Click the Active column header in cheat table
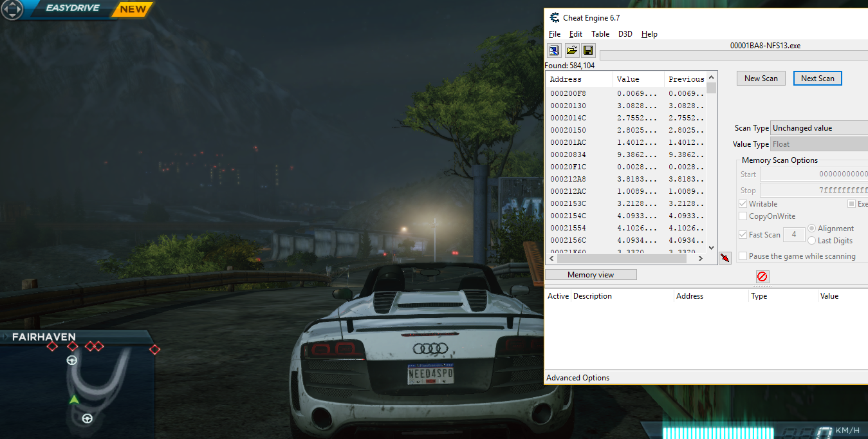The height and width of the screenshot is (439, 868). pyautogui.click(x=558, y=296)
